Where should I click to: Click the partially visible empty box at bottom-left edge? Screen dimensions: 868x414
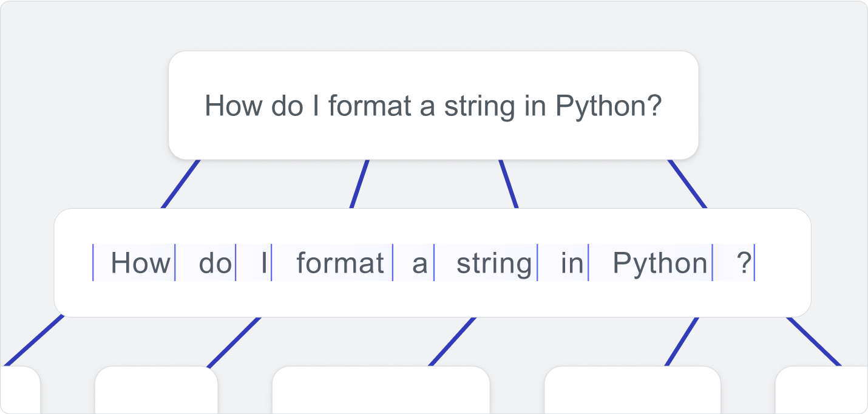coord(20,390)
